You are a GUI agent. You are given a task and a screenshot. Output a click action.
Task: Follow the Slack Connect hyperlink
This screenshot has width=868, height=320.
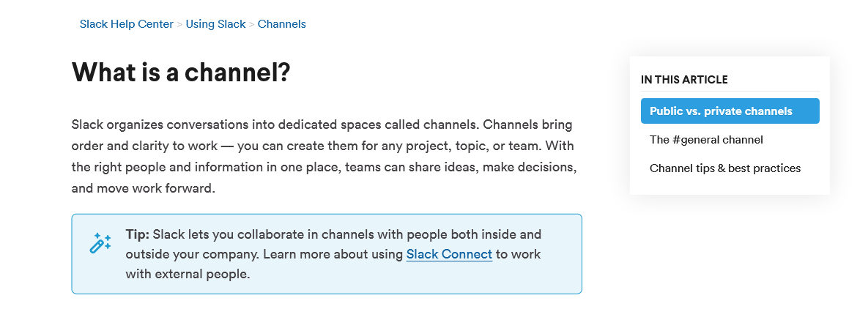pyautogui.click(x=449, y=254)
